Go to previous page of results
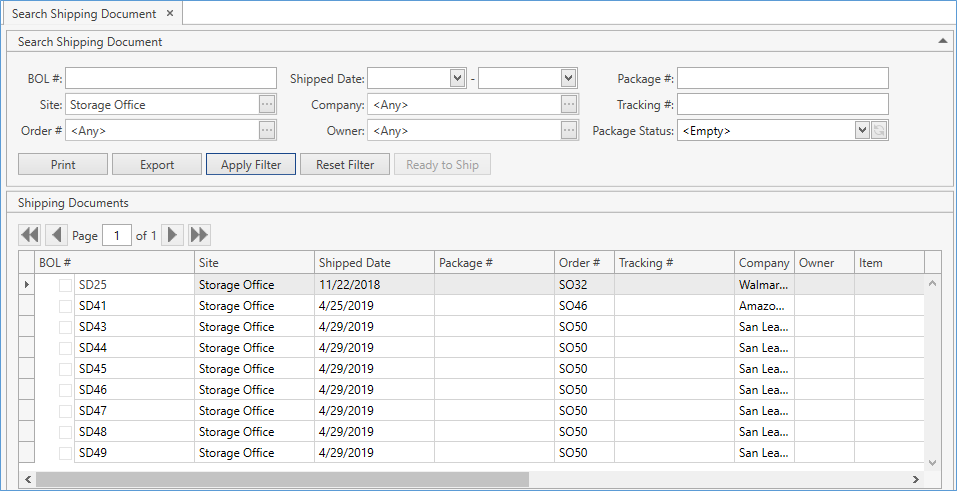This screenshot has height=491, width=957. [56, 235]
